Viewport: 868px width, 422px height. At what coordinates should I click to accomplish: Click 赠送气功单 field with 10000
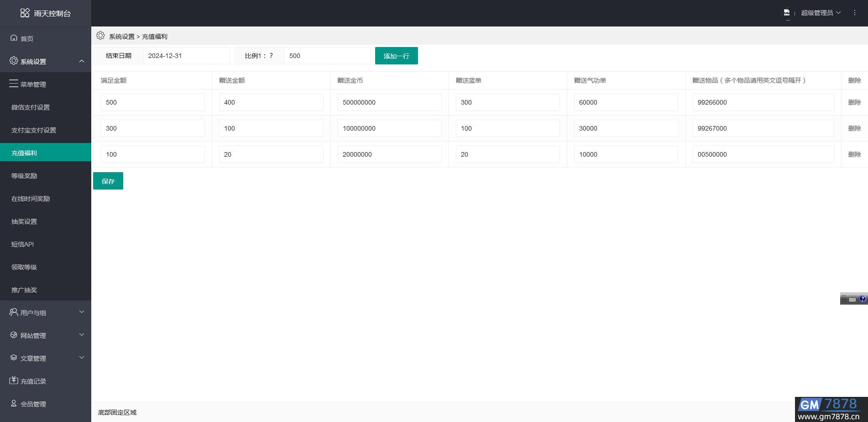point(626,154)
